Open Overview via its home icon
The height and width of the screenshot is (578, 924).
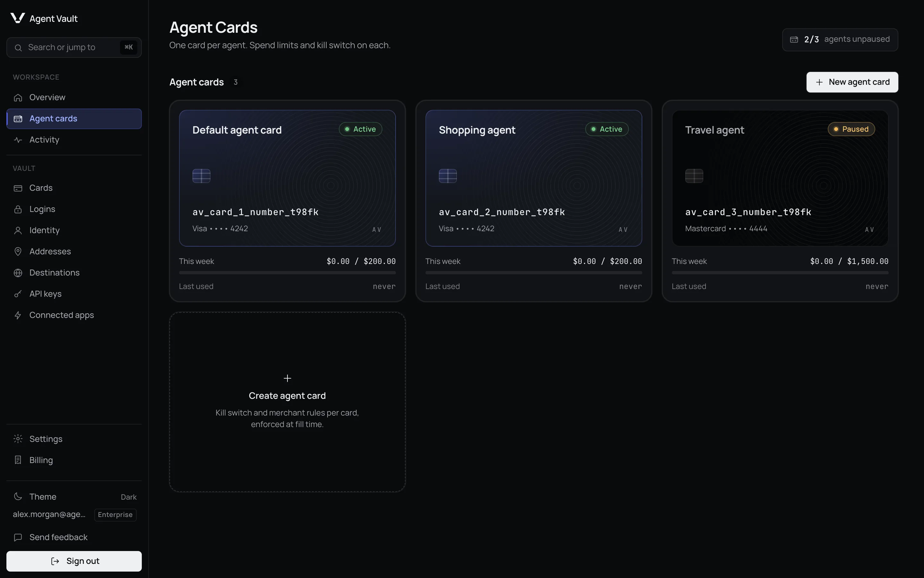coord(18,98)
